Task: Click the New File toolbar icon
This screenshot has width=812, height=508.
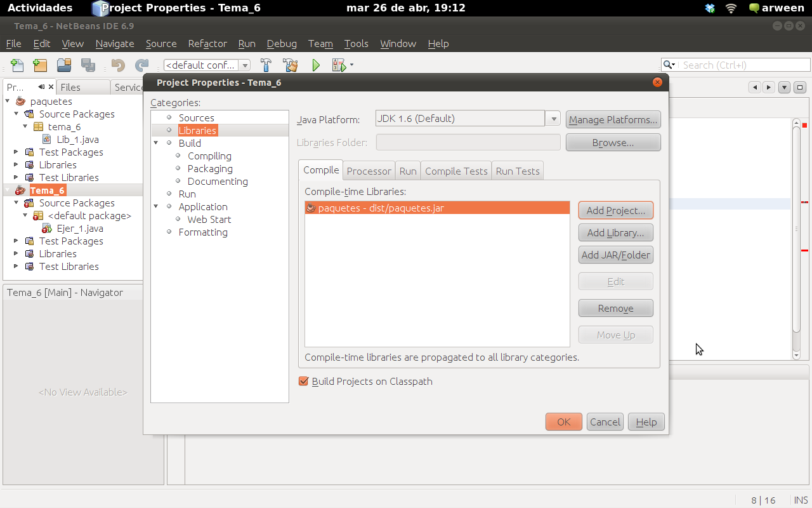Action: point(17,65)
